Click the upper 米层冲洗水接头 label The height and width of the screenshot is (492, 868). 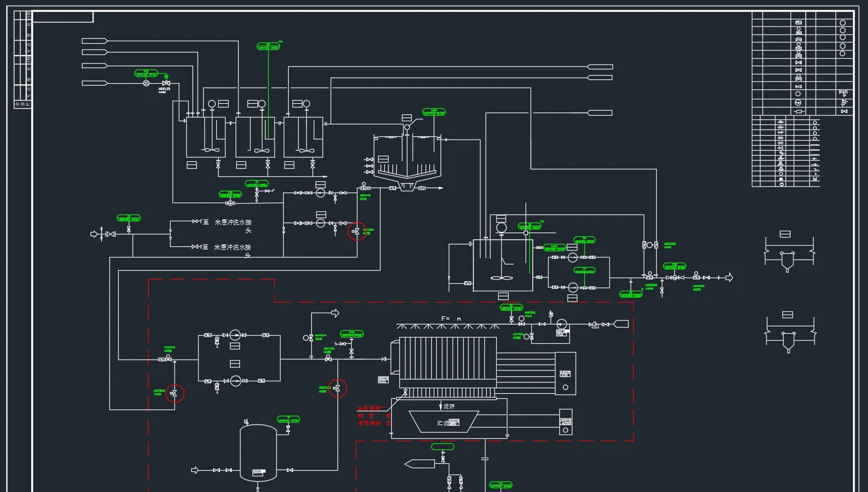point(232,223)
